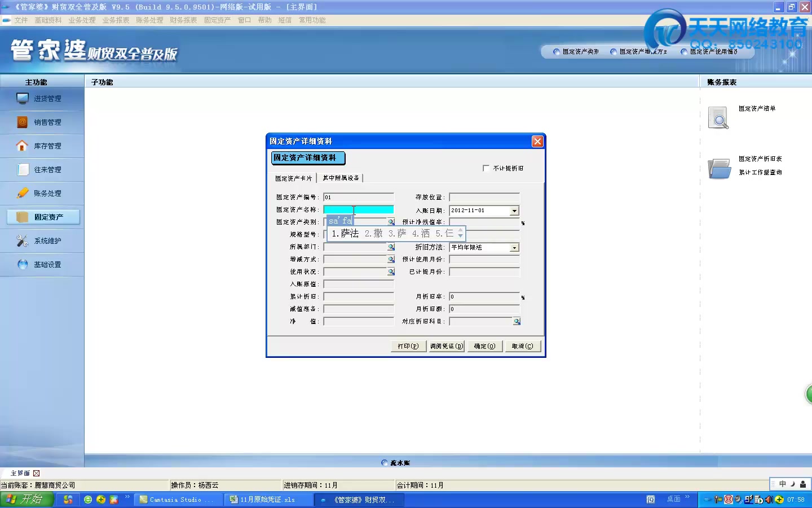Click the 预计使用月份 input field
The image size is (812, 508).
(x=484, y=260)
